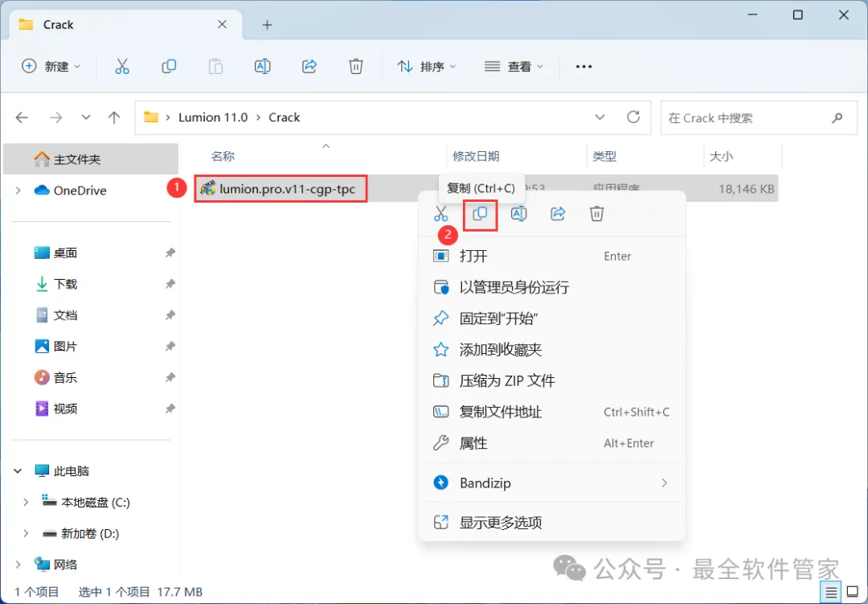This screenshot has width=868, height=604.
Task: Unpin 下载 from quick access
Action: coord(170,284)
